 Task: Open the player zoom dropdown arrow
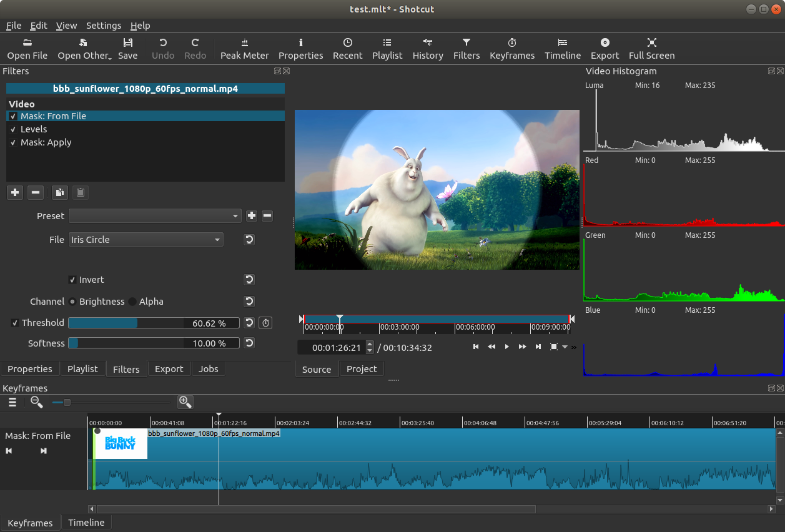tap(565, 347)
